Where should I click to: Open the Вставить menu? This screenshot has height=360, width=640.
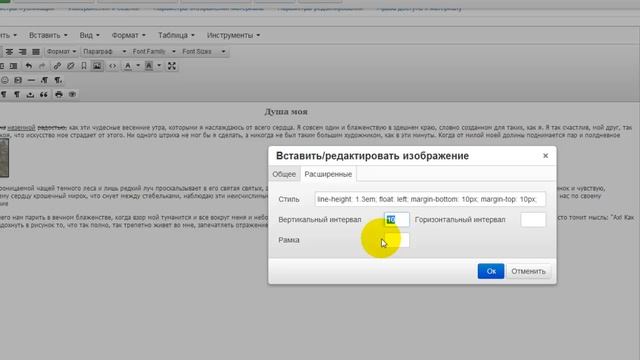coord(48,36)
